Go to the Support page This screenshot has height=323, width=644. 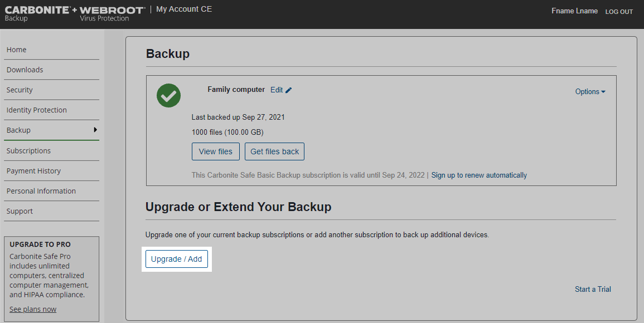click(20, 211)
